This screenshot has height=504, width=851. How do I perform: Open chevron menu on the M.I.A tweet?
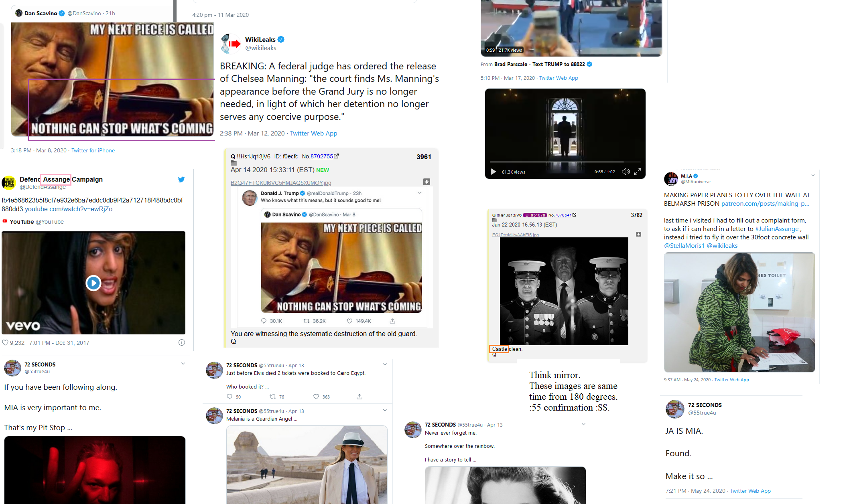[813, 175]
